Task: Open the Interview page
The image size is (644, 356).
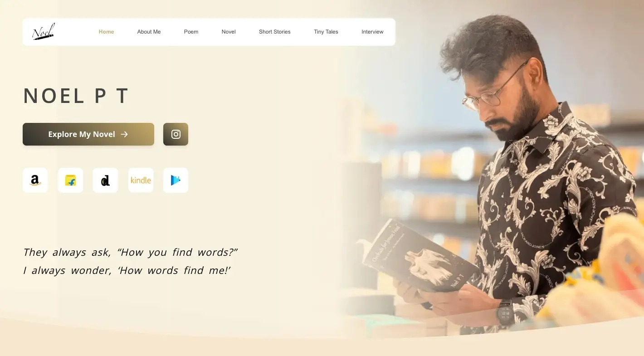Action: tap(372, 32)
